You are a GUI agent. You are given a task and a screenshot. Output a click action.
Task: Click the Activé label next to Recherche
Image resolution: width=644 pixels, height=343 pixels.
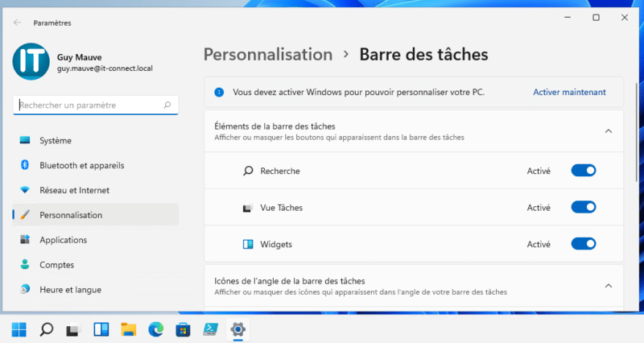[539, 171]
